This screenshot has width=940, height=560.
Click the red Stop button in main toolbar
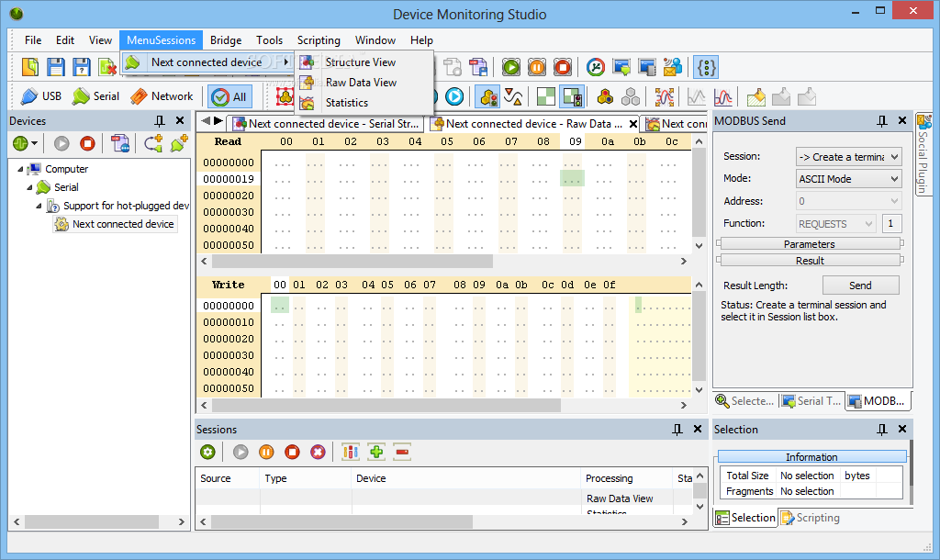pyautogui.click(x=563, y=67)
